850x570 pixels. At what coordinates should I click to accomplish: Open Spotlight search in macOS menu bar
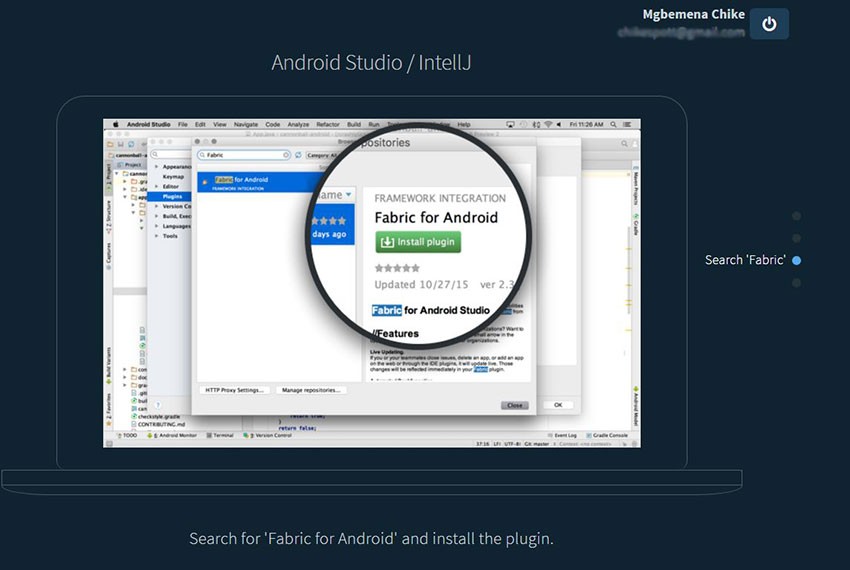(x=613, y=124)
